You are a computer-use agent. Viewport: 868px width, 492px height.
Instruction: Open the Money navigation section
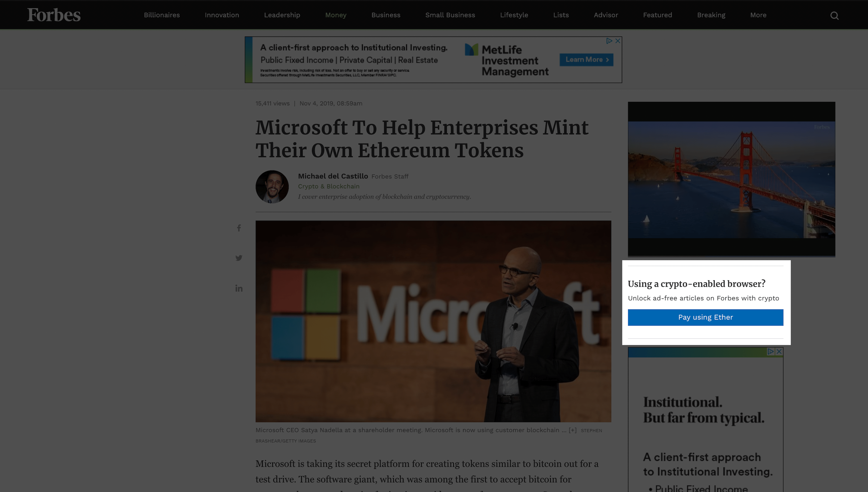pyautogui.click(x=335, y=14)
